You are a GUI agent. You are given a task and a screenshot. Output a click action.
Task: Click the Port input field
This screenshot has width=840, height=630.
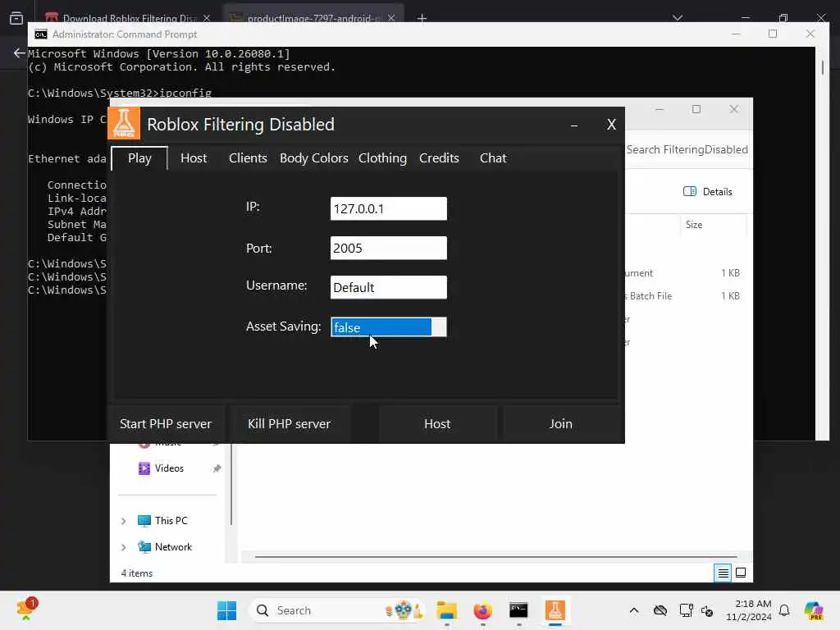[x=388, y=248]
